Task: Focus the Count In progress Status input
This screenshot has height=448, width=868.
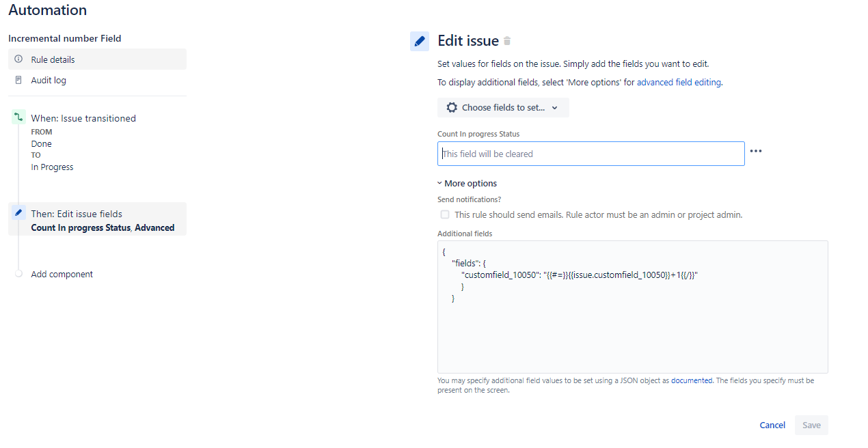Action: coord(591,153)
